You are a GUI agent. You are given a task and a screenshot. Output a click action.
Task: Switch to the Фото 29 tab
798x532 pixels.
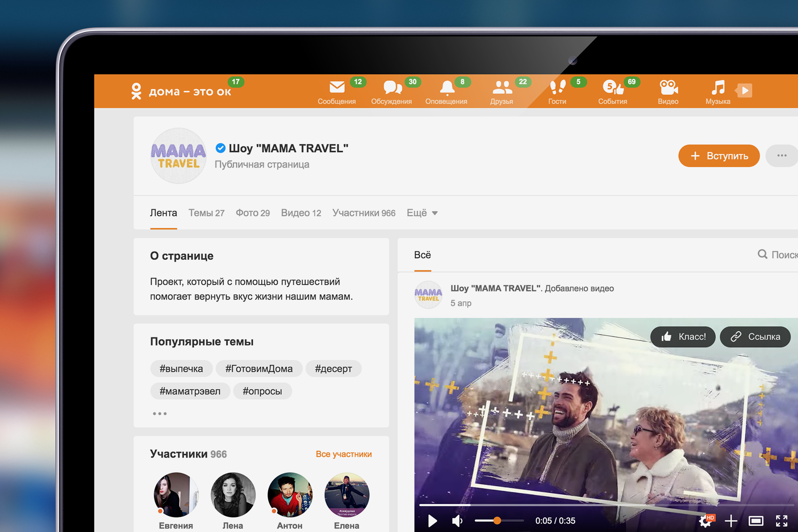click(x=253, y=213)
